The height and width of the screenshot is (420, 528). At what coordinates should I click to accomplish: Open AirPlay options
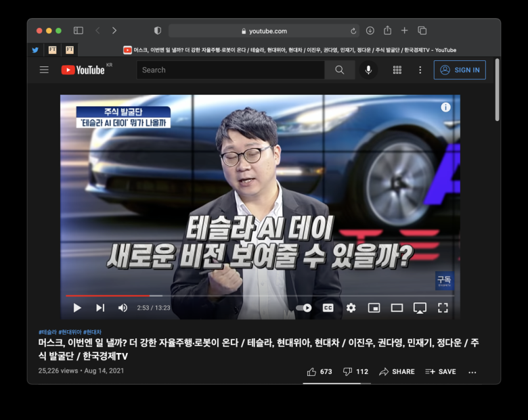(420, 308)
